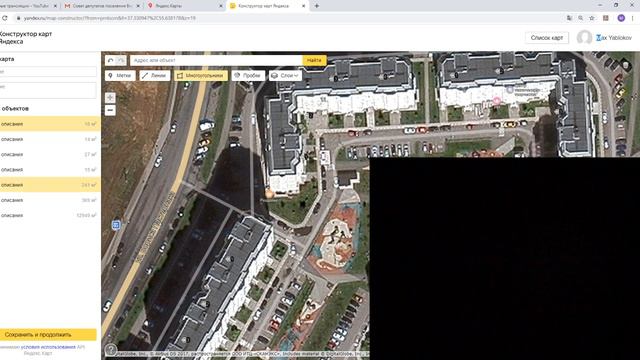Open a new browser tab

tap(317, 6)
